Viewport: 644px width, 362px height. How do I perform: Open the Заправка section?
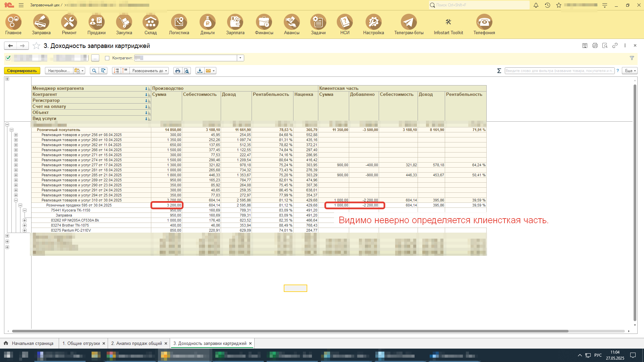coord(41,24)
